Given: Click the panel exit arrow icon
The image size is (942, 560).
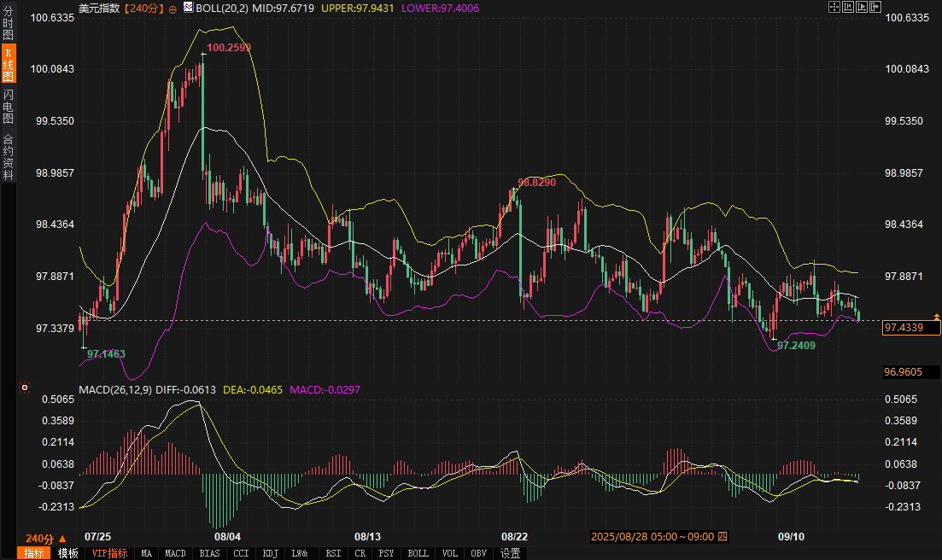Looking at the screenshot, I should coord(875,7).
